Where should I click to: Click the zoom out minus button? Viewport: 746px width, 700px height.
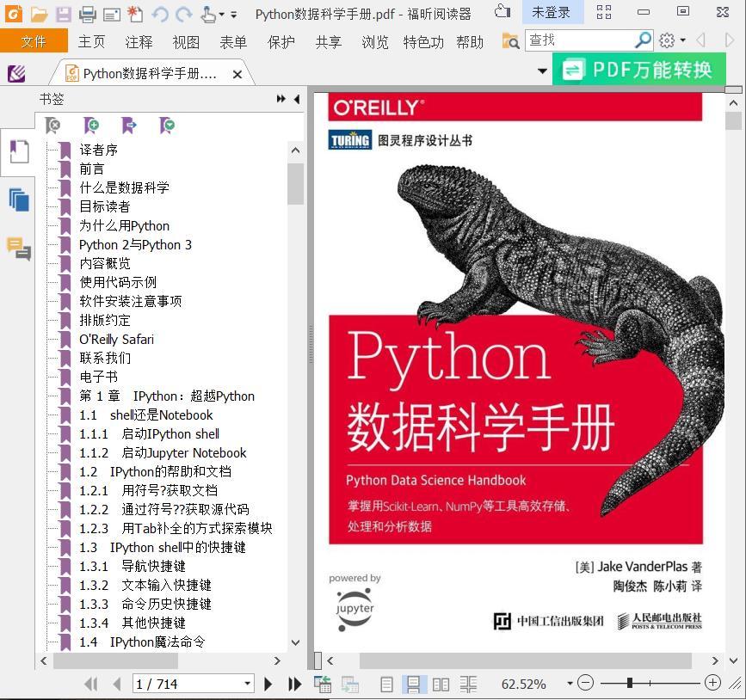pyautogui.click(x=585, y=684)
